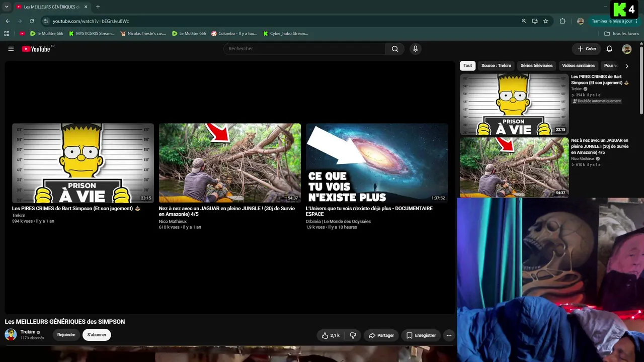644x362 pixels.
Task: Open the tab search dropdown arrow
Action: pyautogui.click(x=7, y=7)
